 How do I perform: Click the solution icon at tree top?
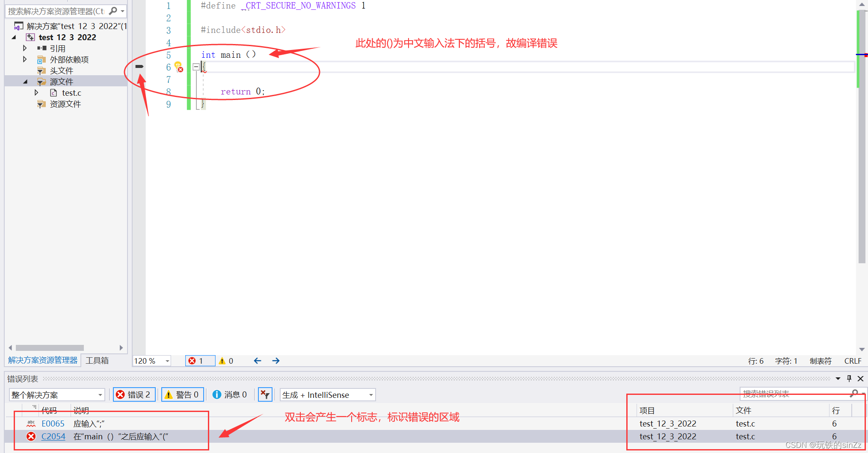[x=19, y=26]
